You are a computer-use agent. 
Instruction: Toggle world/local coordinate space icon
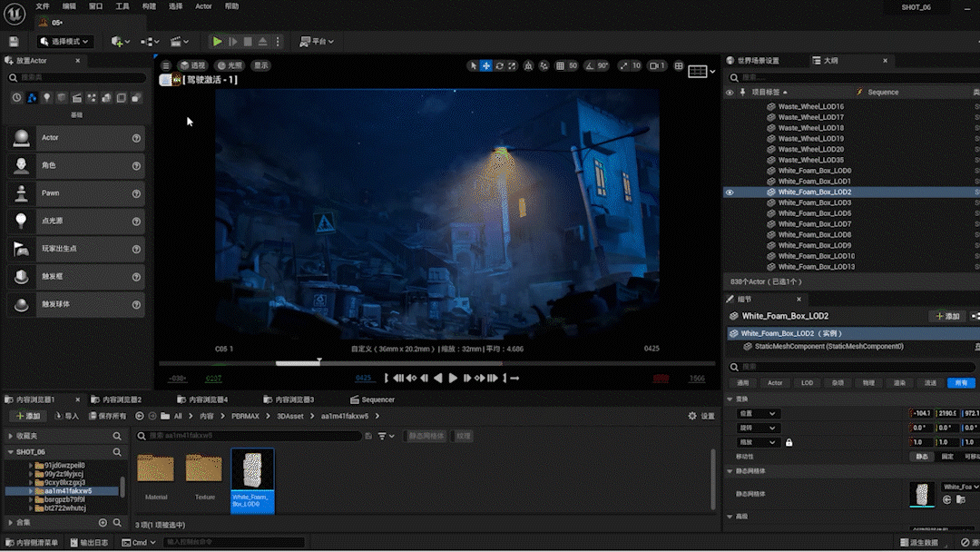[x=529, y=65]
